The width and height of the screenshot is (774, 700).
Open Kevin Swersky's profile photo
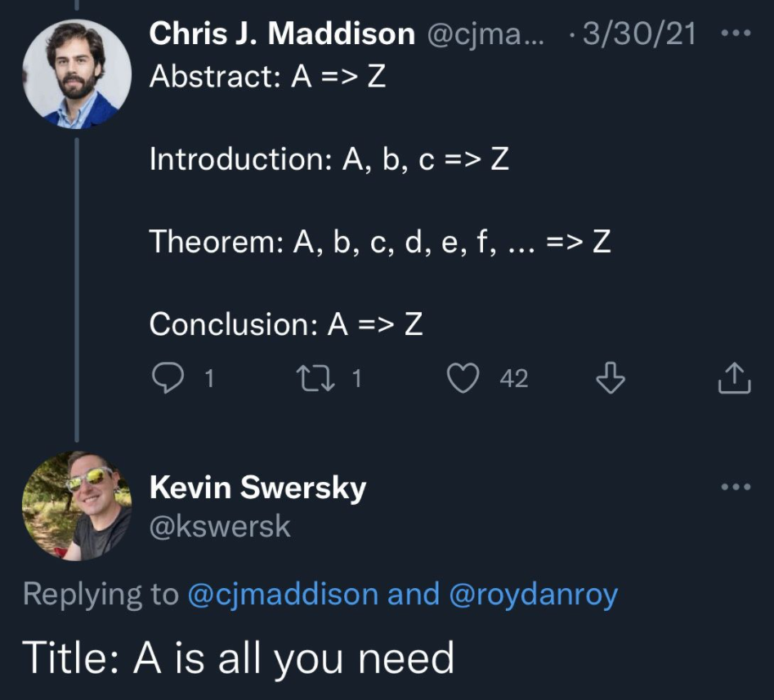[77, 506]
